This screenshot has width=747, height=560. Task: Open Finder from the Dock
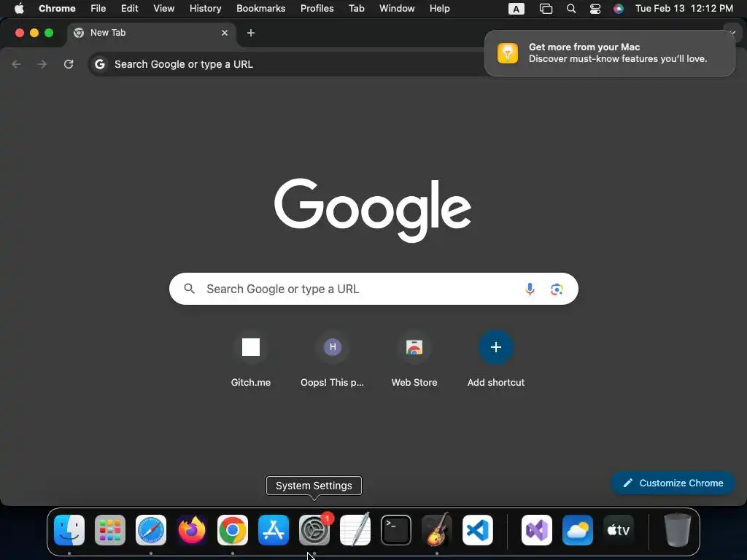(69, 530)
